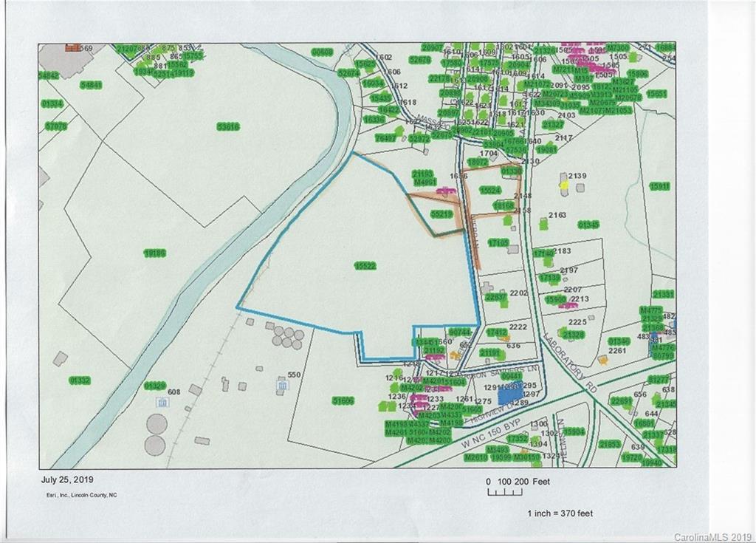This screenshot has height=543, width=756.
Task: Click the parcel tag 54841
Action: pos(90,85)
